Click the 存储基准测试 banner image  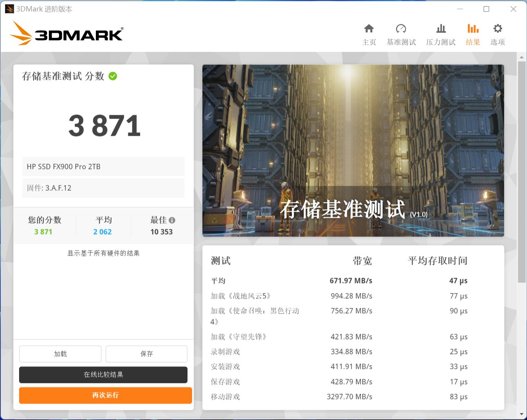pos(353,150)
